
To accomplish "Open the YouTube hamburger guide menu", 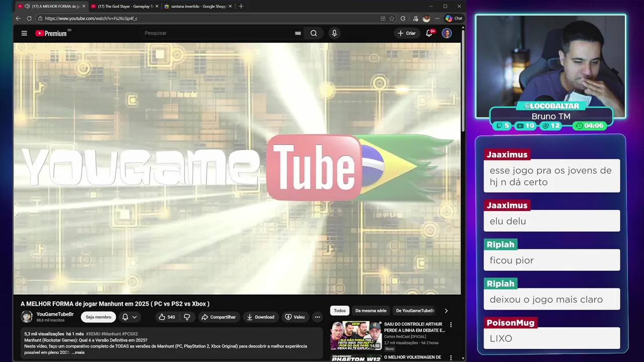I will pos(24,33).
